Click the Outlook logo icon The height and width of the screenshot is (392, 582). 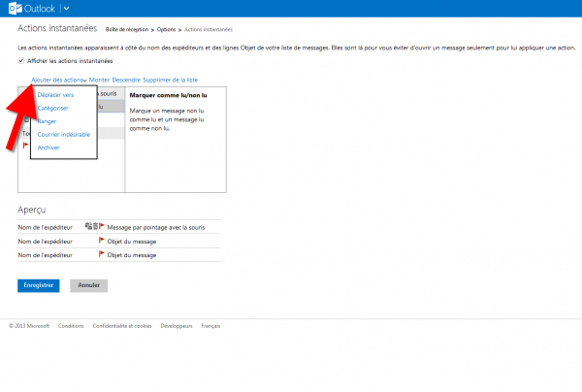coord(16,8)
